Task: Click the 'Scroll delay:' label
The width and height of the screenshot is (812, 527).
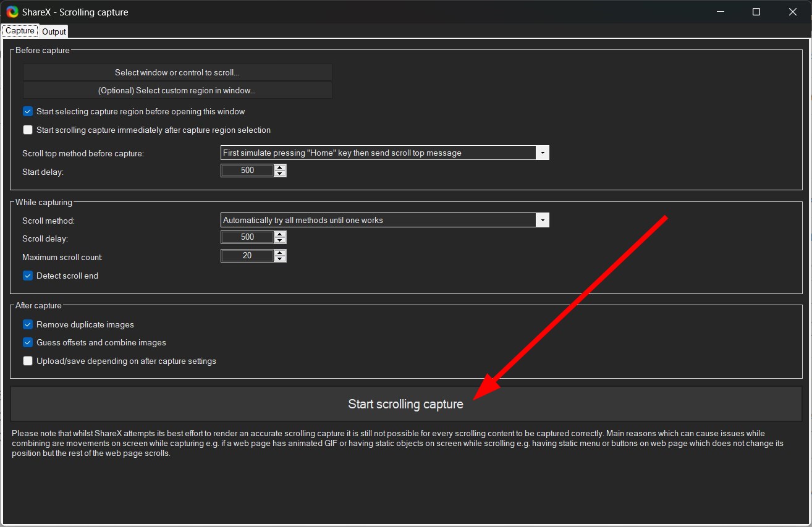Action: [45, 238]
